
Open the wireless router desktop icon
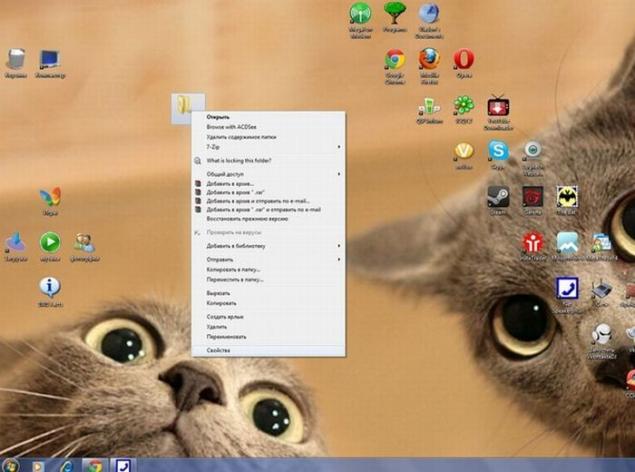point(601,289)
